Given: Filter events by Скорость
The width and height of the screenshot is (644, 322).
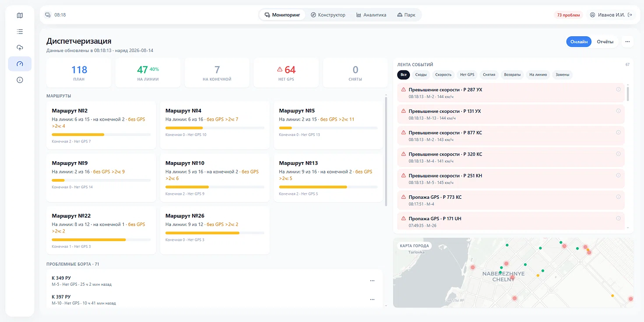Looking at the screenshot, I should point(443,75).
